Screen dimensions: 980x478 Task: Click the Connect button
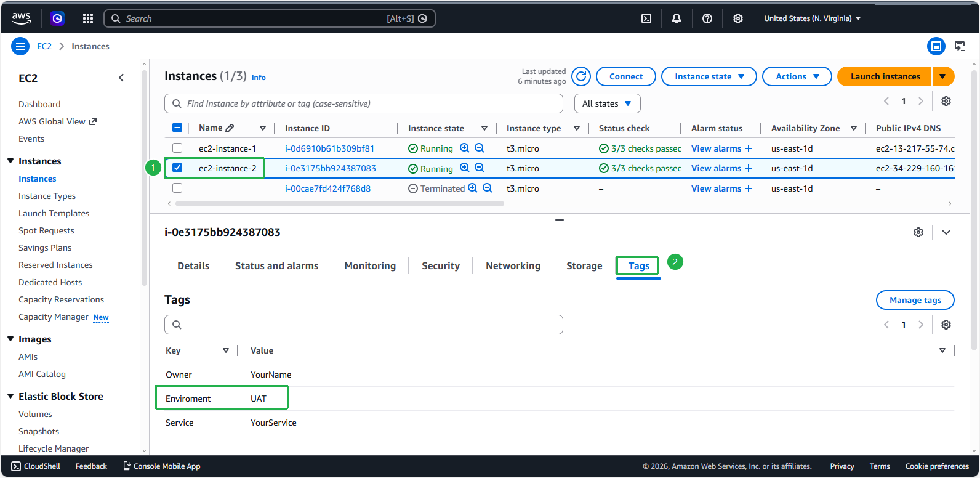coord(626,76)
